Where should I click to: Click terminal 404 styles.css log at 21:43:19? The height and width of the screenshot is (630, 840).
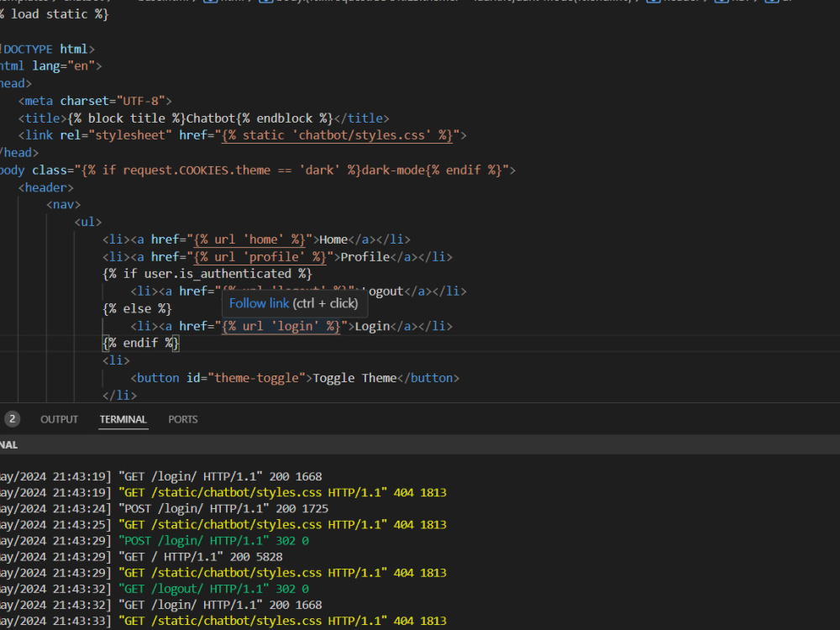point(223,493)
